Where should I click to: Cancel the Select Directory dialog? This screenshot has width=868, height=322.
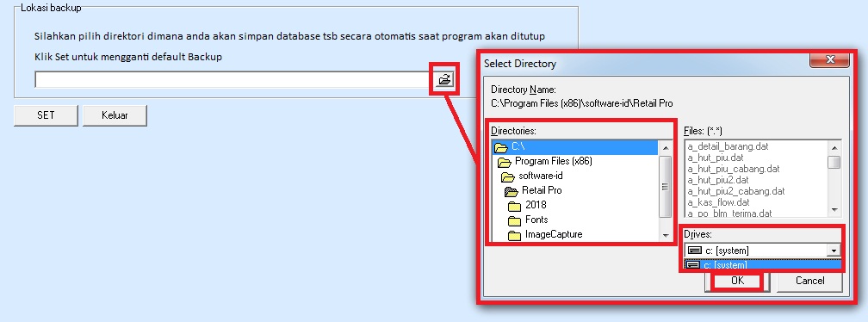(x=809, y=281)
